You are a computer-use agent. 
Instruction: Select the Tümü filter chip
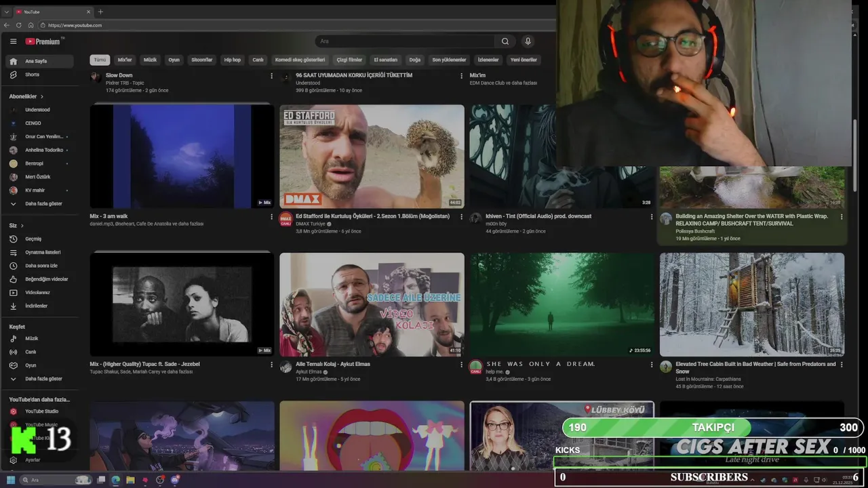[100, 60]
